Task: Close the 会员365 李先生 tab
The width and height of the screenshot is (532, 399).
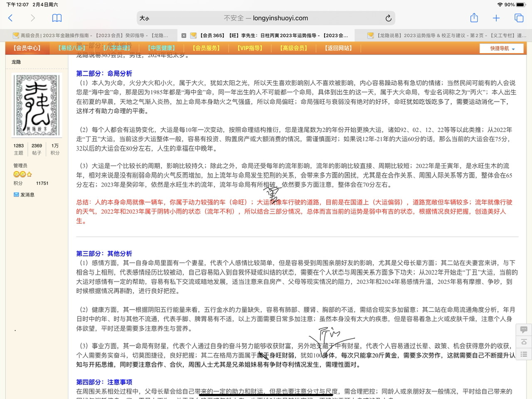Action: pyautogui.click(x=184, y=36)
